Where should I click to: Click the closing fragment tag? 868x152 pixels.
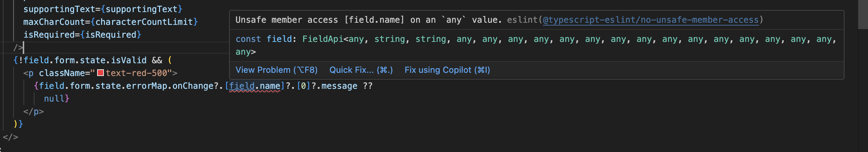coord(10,137)
